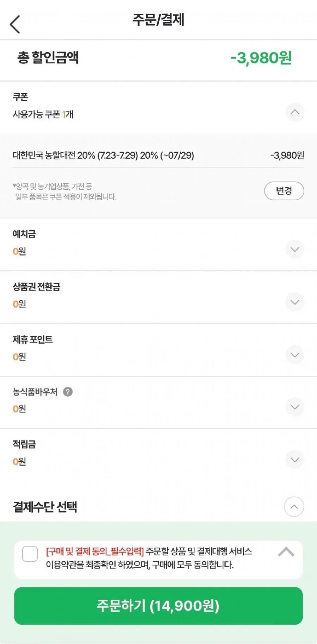The width and height of the screenshot is (317, 644).
Task: Collapse the purchase agreement panel arrow
Action: [x=286, y=552]
